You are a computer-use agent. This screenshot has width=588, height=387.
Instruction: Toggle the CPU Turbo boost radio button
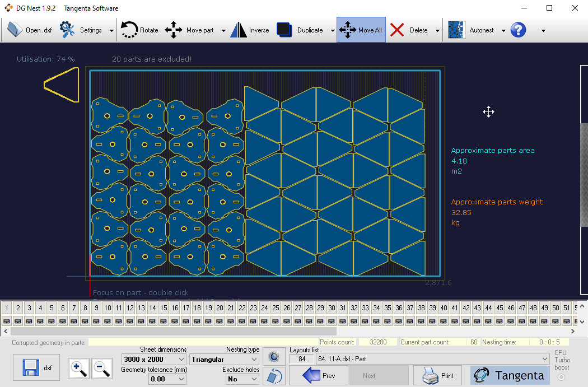pyautogui.click(x=561, y=377)
